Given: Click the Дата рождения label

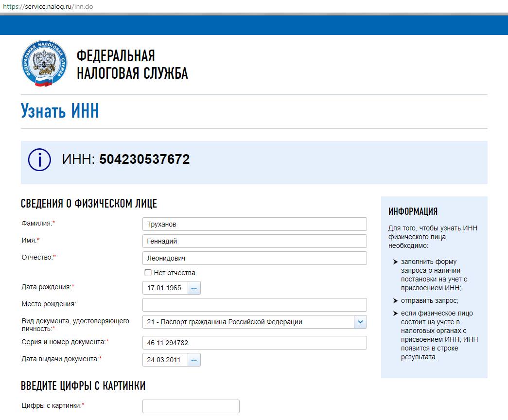Looking at the screenshot, I should pyautogui.click(x=48, y=287).
